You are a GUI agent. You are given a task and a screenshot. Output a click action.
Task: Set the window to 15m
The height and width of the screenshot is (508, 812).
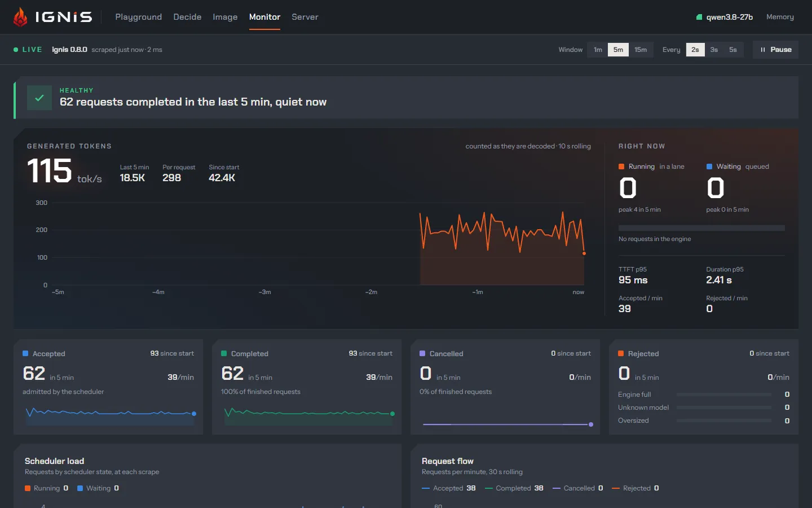click(641, 50)
